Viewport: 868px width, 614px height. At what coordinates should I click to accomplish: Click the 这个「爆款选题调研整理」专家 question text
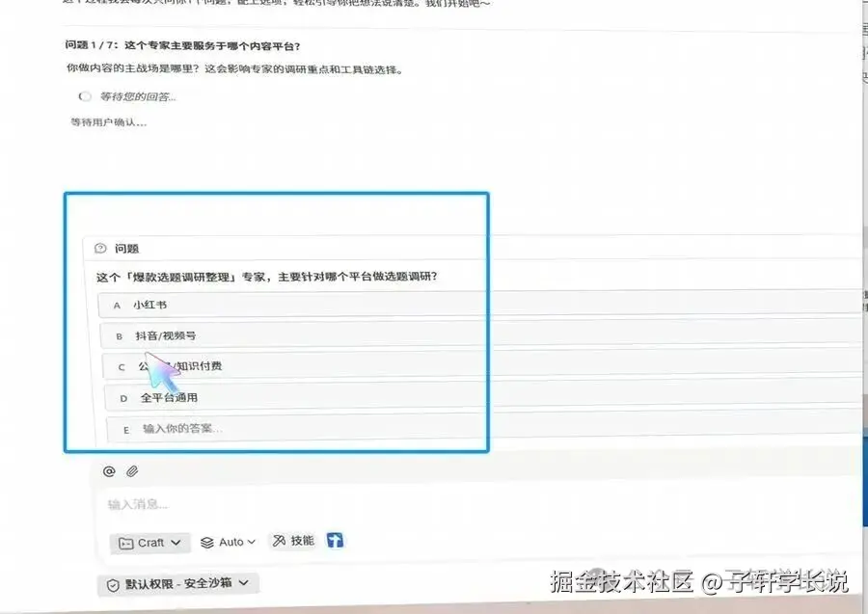[x=267, y=277]
